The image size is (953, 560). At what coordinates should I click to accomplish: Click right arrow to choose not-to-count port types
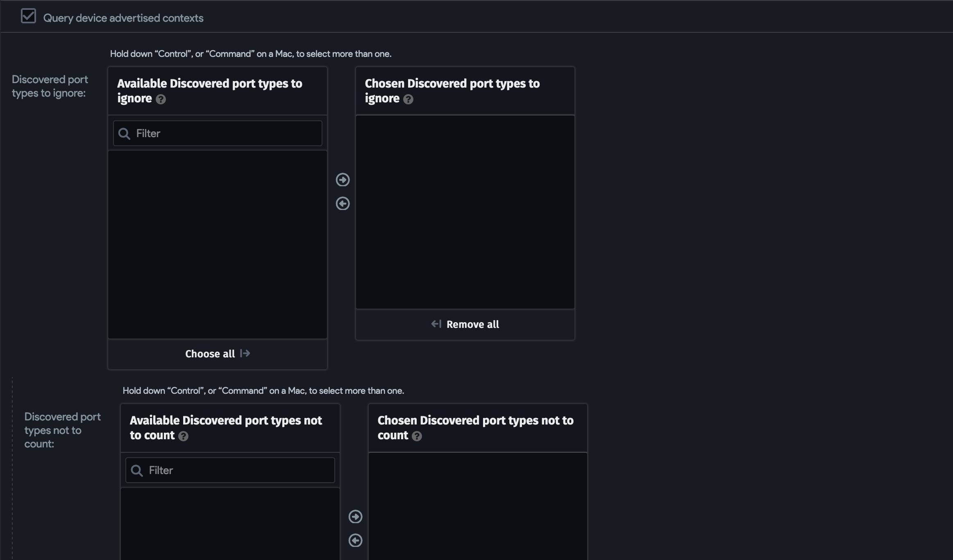(x=355, y=517)
